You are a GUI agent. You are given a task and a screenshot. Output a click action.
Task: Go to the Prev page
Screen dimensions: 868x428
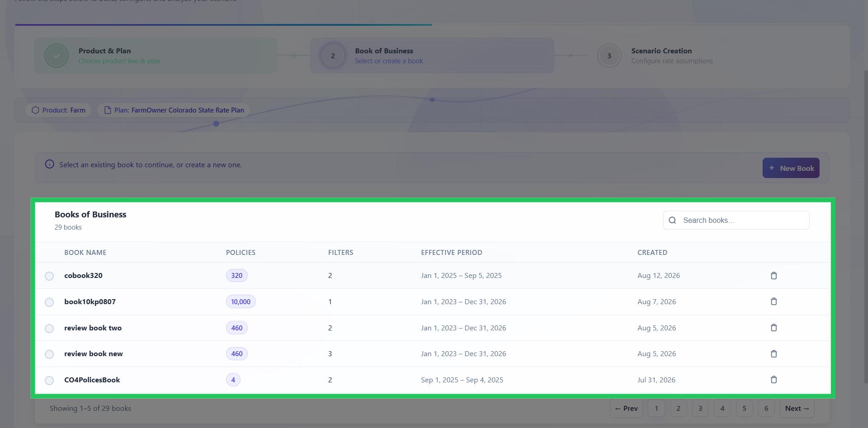tap(626, 408)
